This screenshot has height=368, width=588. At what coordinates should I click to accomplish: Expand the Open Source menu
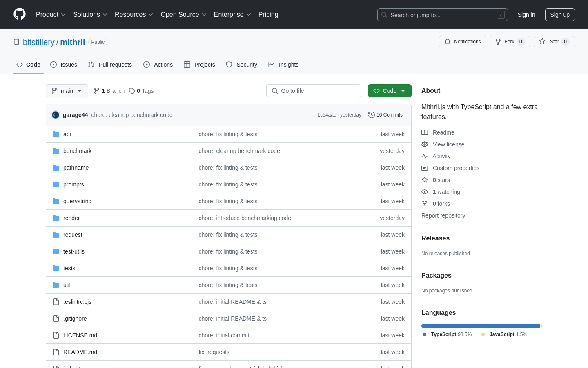pyautogui.click(x=184, y=15)
